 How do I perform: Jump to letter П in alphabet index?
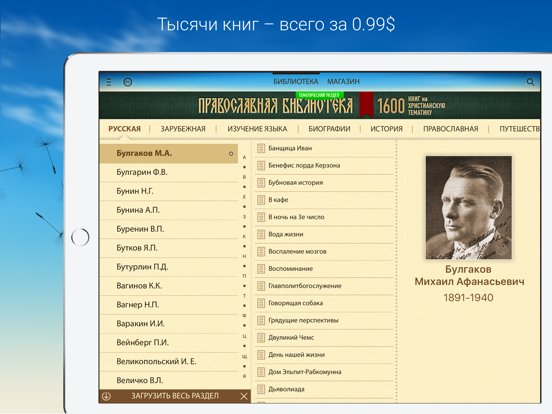(x=244, y=276)
